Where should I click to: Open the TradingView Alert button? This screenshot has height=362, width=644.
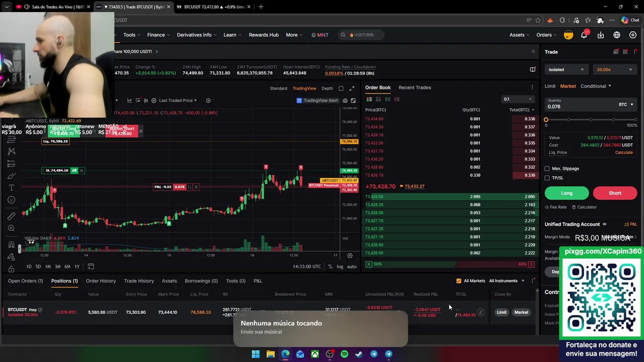coord(317,101)
